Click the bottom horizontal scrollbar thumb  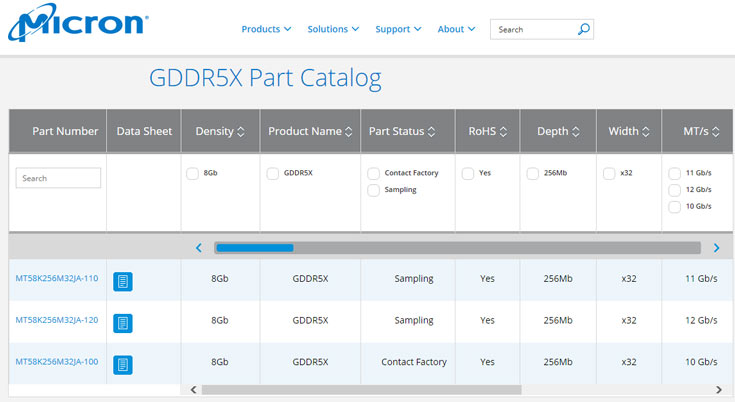[361, 390]
